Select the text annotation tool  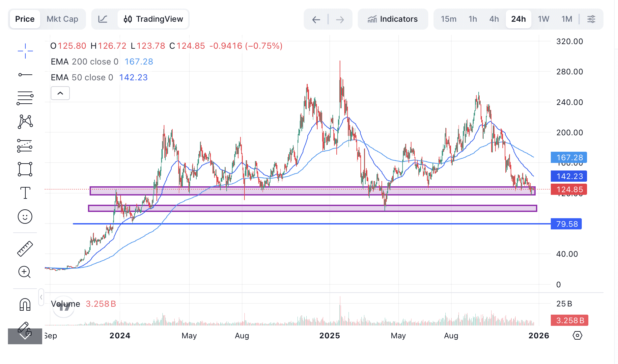(x=25, y=193)
